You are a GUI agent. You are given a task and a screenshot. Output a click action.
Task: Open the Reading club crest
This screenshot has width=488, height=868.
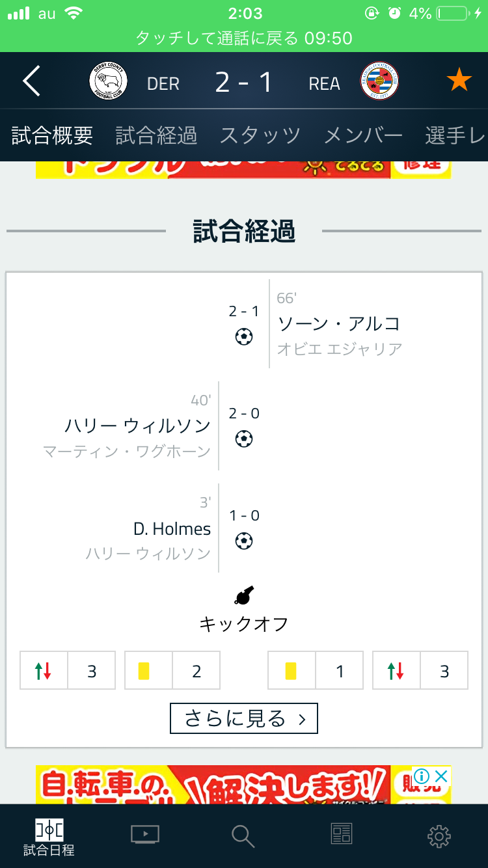[x=380, y=81]
